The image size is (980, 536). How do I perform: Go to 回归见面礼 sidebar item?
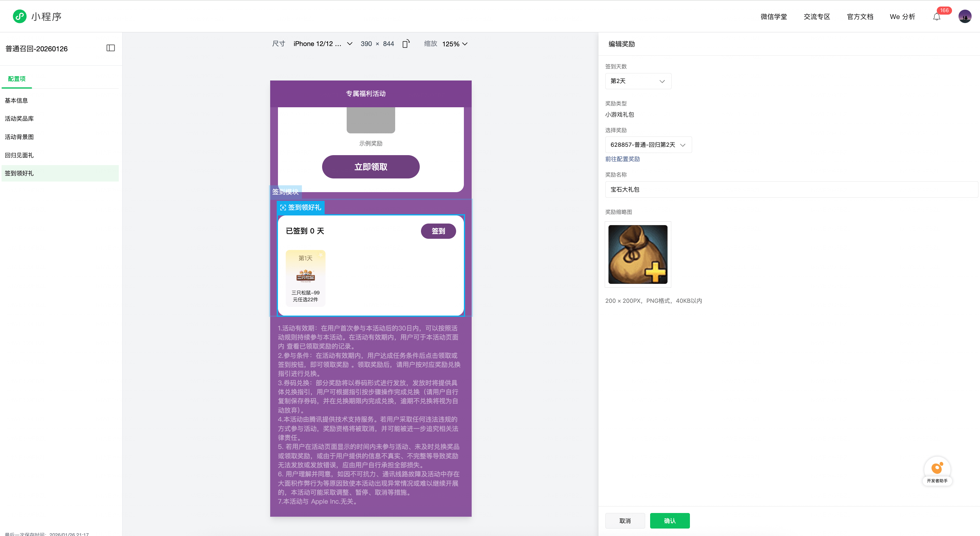coord(19,155)
